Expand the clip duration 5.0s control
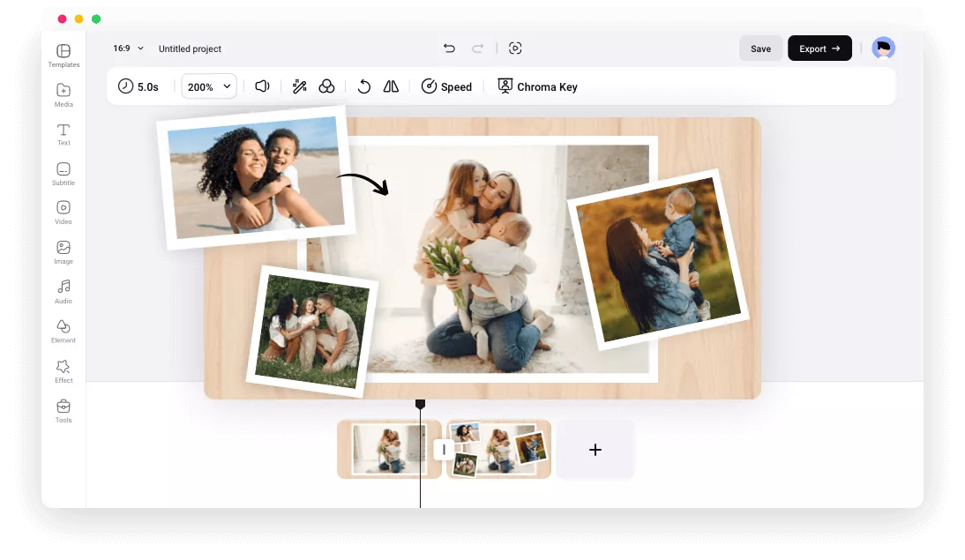Screen dimensions: 965x560 [138, 86]
